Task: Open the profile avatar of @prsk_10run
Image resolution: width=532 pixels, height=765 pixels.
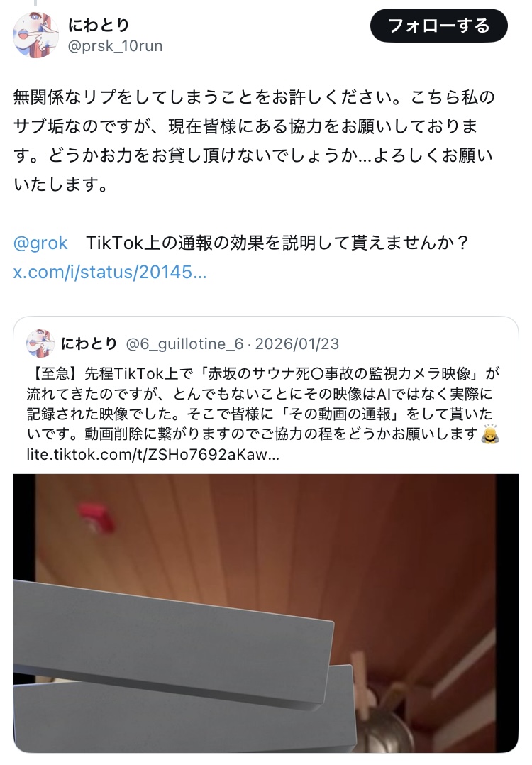Action: pos(35,35)
